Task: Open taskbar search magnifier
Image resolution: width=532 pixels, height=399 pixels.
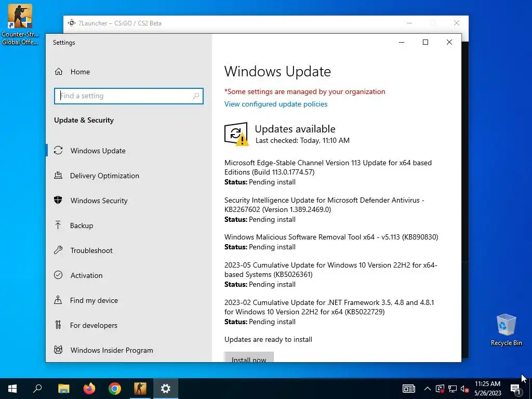Action: [37, 389]
